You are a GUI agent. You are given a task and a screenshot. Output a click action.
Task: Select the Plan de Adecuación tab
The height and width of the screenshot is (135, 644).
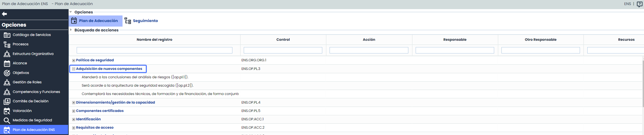[95, 21]
